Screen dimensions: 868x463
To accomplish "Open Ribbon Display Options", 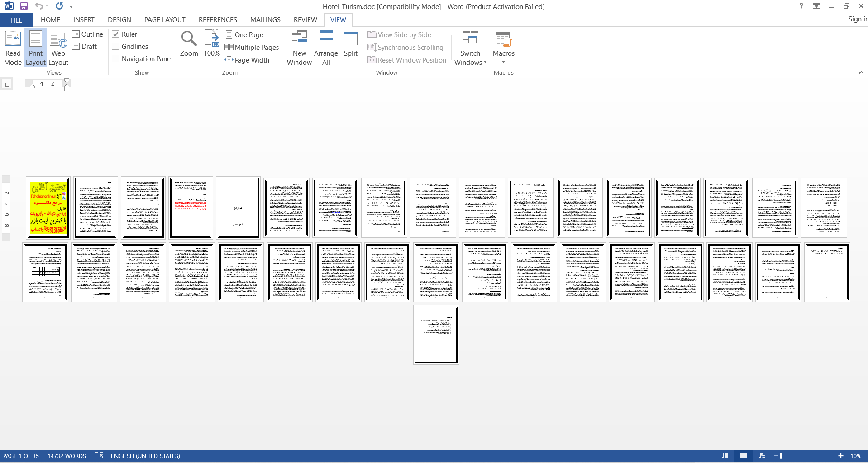I will 816,6.
